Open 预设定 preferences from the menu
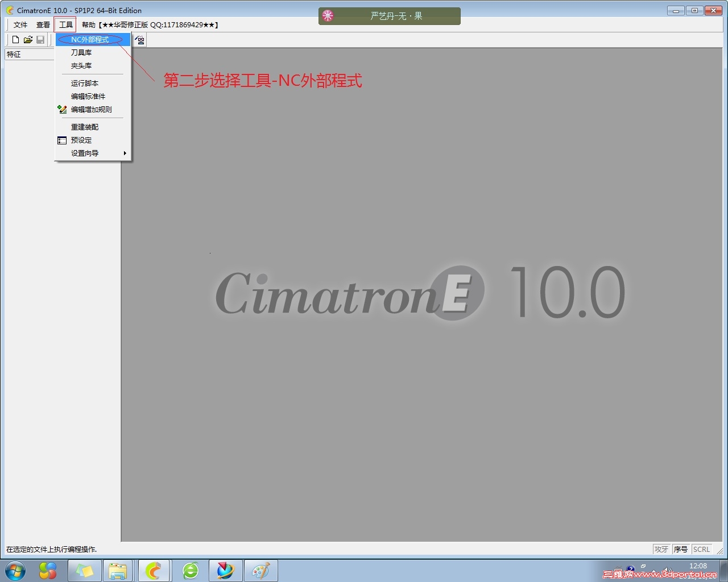 tap(93, 140)
